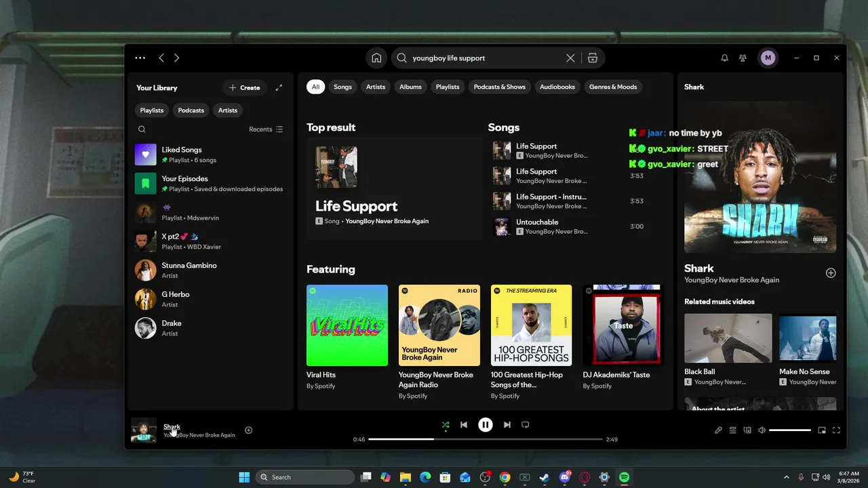The image size is (868, 488).
Task: Open the Shark title link in player bar
Action: (x=172, y=426)
